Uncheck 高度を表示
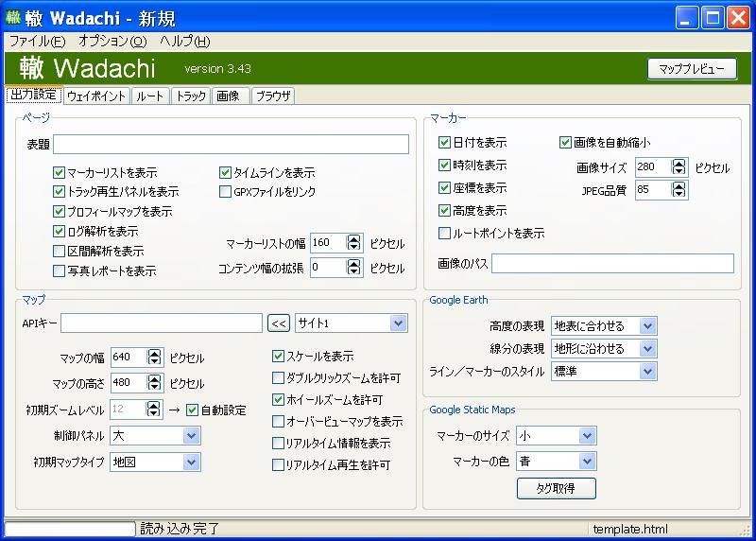The height and width of the screenshot is (541, 756). [444, 210]
